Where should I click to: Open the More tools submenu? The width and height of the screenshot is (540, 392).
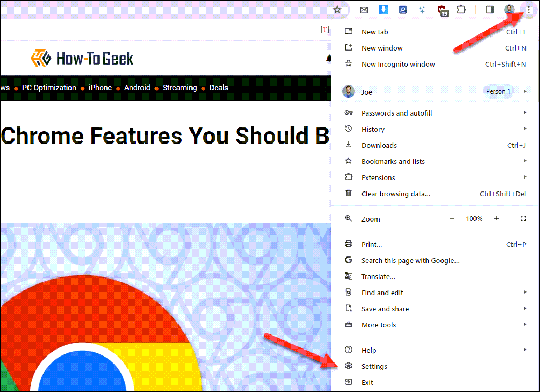[378, 325]
